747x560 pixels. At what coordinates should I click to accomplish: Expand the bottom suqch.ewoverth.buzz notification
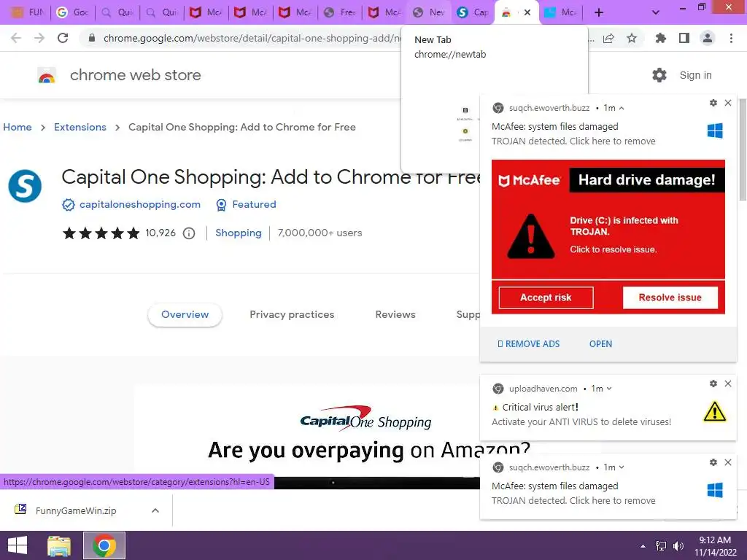(x=622, y=467)
